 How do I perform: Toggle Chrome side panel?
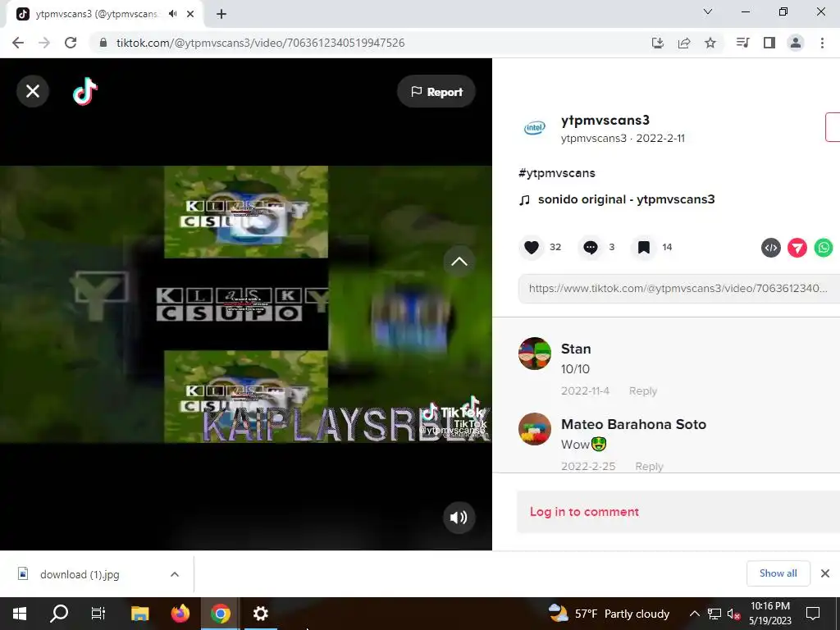(769, 43)
